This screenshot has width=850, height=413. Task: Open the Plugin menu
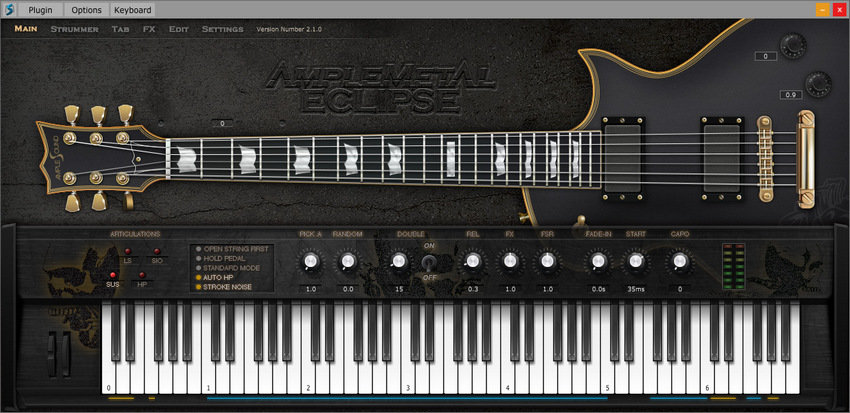coord(41,10)
